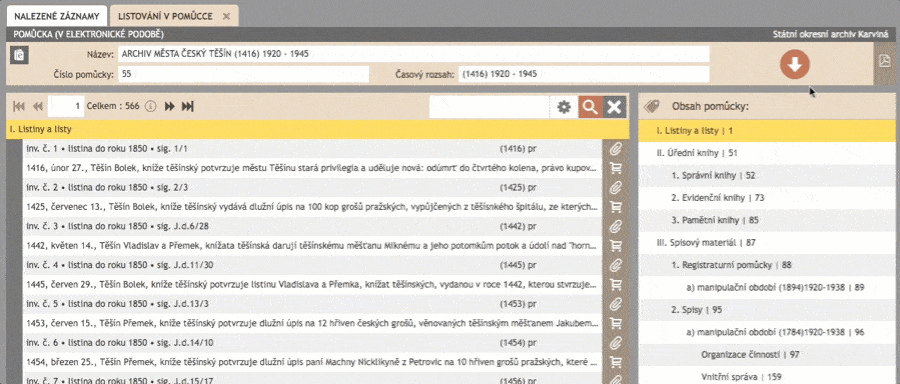Open the 1453 červen 15 description

tap(313, 324)
